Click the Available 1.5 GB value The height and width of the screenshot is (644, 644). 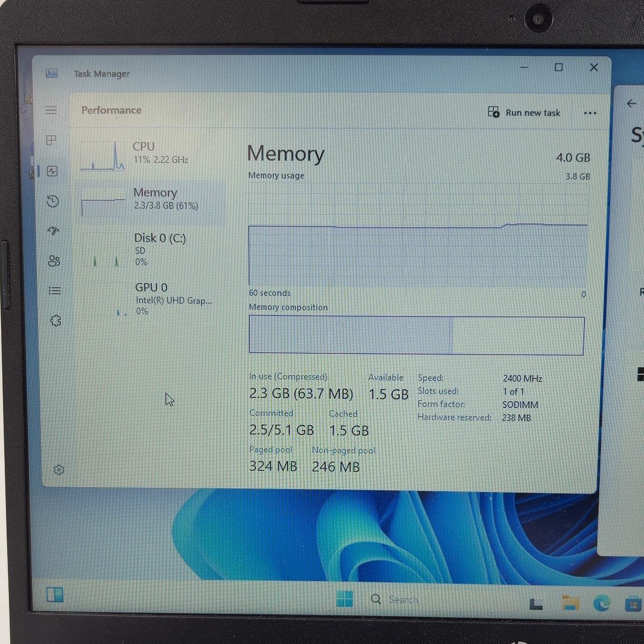point(388,394)
